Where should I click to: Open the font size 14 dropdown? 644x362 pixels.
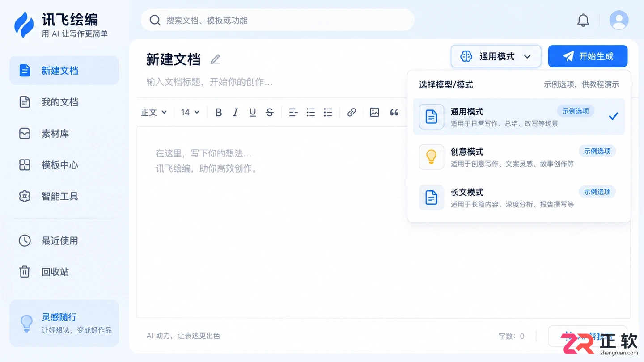[x=190, y=113]
